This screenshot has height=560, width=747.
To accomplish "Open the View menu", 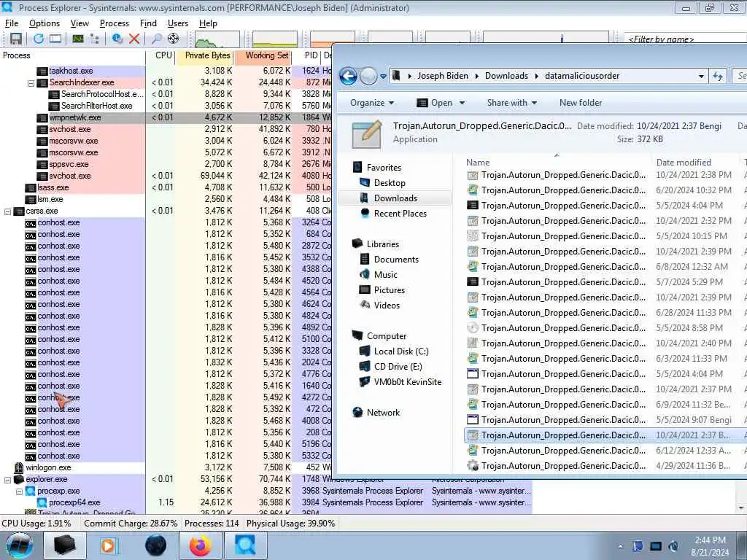I will tap(80, 23).
